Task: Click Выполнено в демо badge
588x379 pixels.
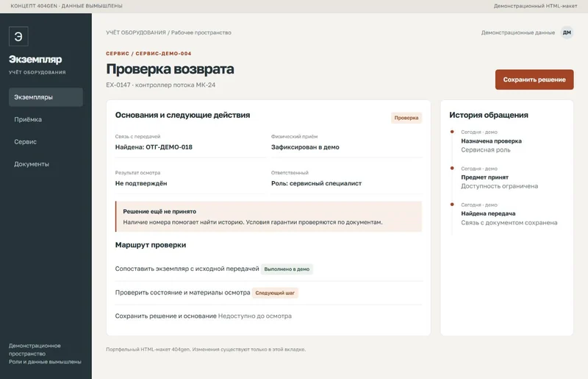Action: (x=287, y=269)
